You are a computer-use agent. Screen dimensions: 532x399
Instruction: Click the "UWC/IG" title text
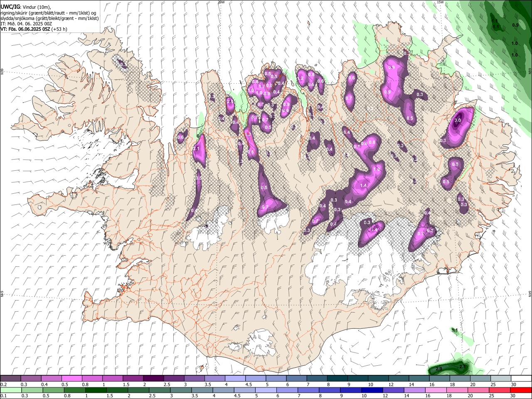coord(10,6)
